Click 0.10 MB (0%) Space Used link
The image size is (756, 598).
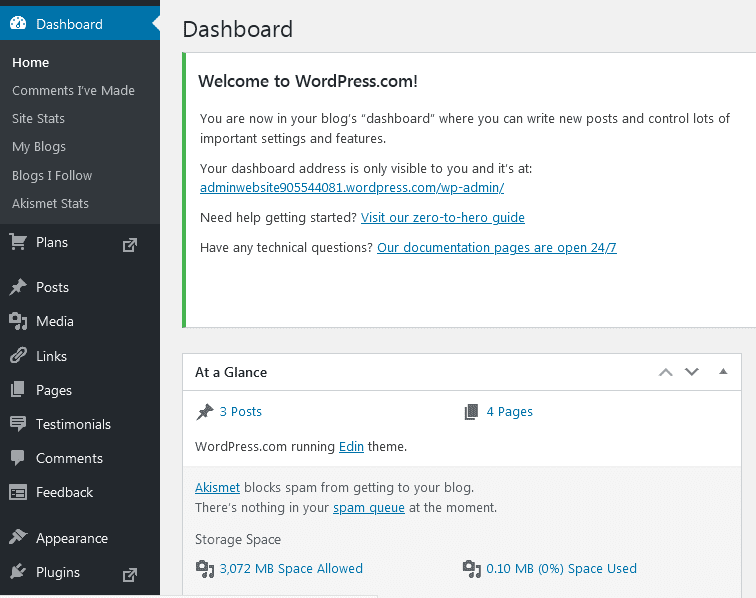(561, 569)
